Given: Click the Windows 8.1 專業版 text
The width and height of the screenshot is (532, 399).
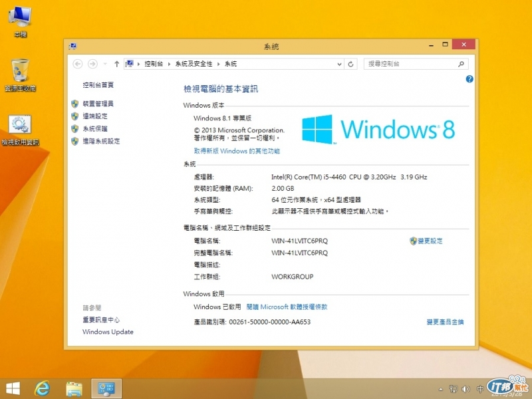Looking at the screenshot, I should point(223,118).
